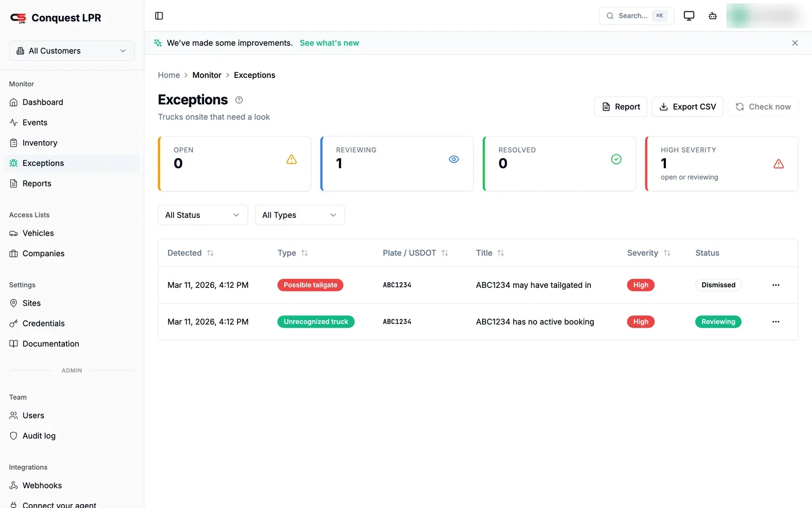Expand the All Types filter
Viewport: 812px width, 508px height.
point(300,215)
